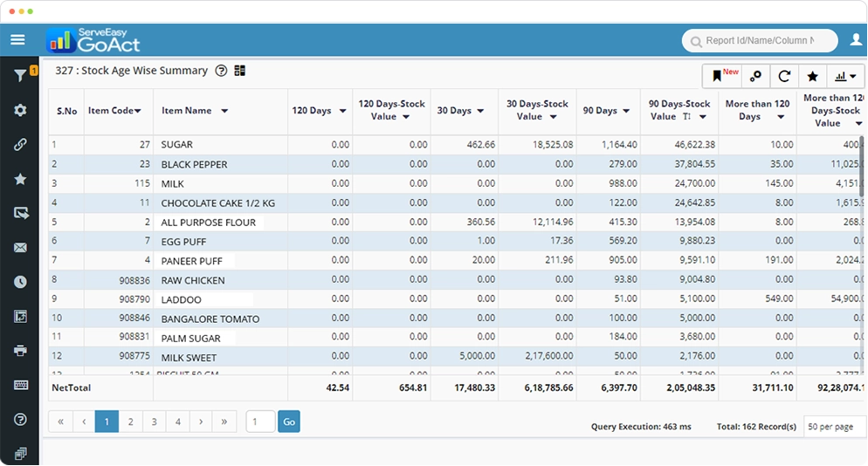
Task: Open the keyboard shortcuts icon in sidebar
Action: click(x=20, y=385)
